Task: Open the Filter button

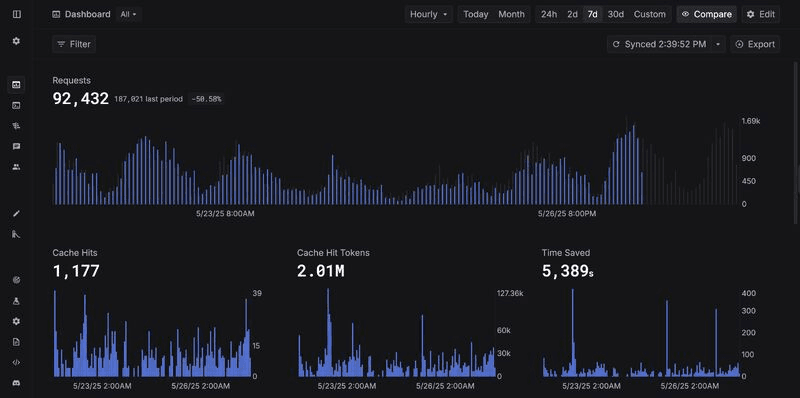Action: click(x=74, y=44)
